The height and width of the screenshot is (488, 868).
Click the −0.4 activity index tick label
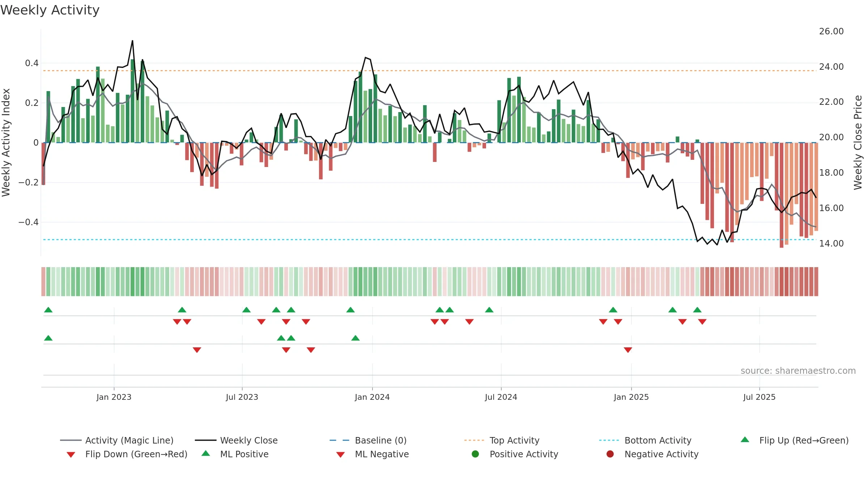click(29, 222)
